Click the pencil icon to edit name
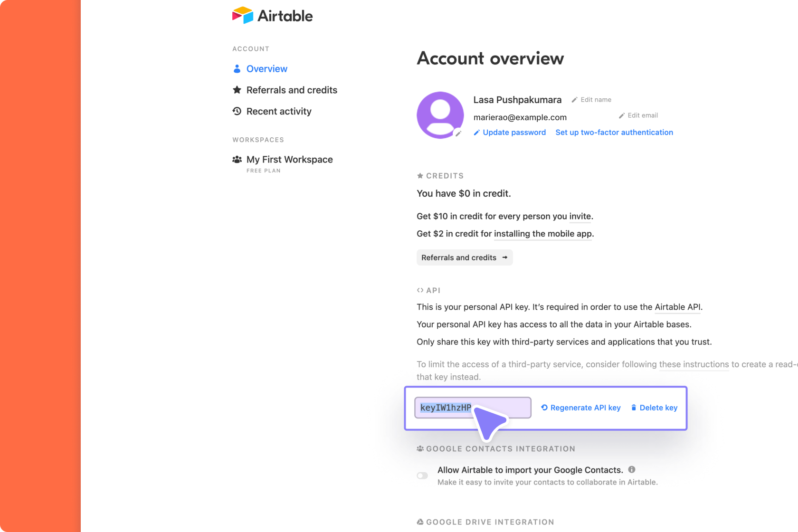Viewport: 798px width, 532px height. (575, 100)
